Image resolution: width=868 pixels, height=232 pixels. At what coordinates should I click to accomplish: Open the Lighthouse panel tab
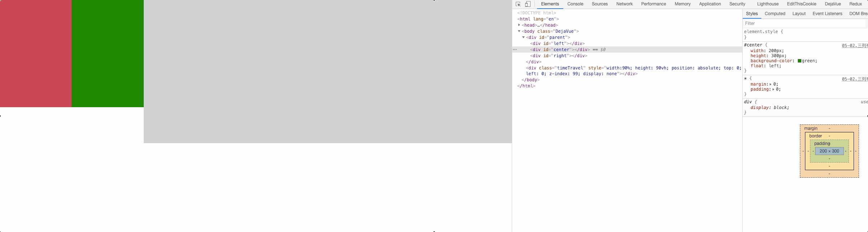[768, 4]
